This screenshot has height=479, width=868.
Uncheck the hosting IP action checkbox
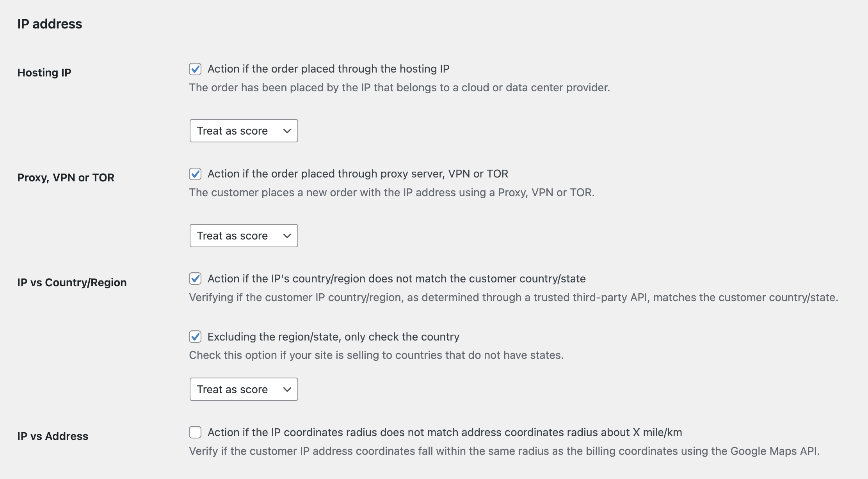click(195, 69)
